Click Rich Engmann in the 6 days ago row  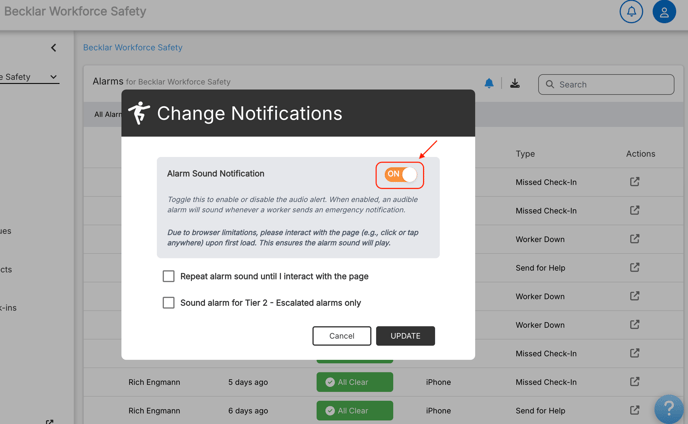pos(154,411)
